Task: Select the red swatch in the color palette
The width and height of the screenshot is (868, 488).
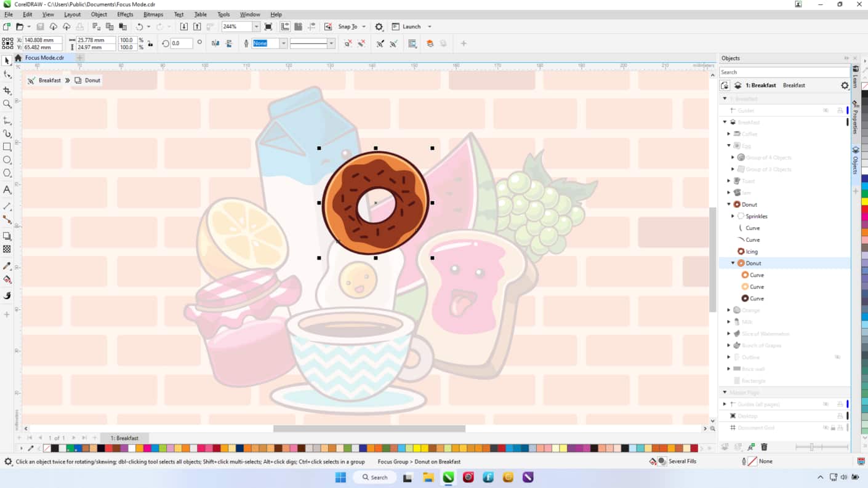Action: tap(108, 447)
